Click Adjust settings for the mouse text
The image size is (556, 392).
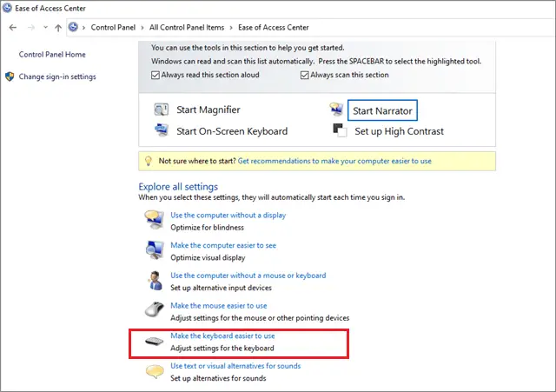[x=260, y=318]
